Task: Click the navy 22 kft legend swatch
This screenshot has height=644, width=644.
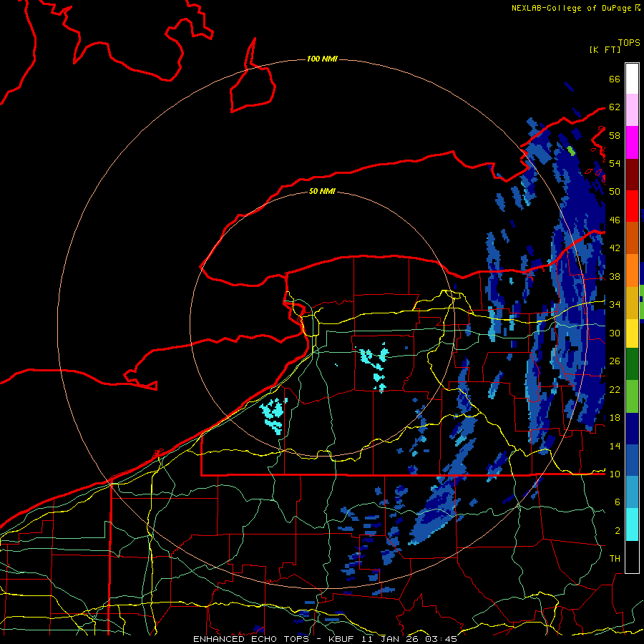Action: pos(632,429)
